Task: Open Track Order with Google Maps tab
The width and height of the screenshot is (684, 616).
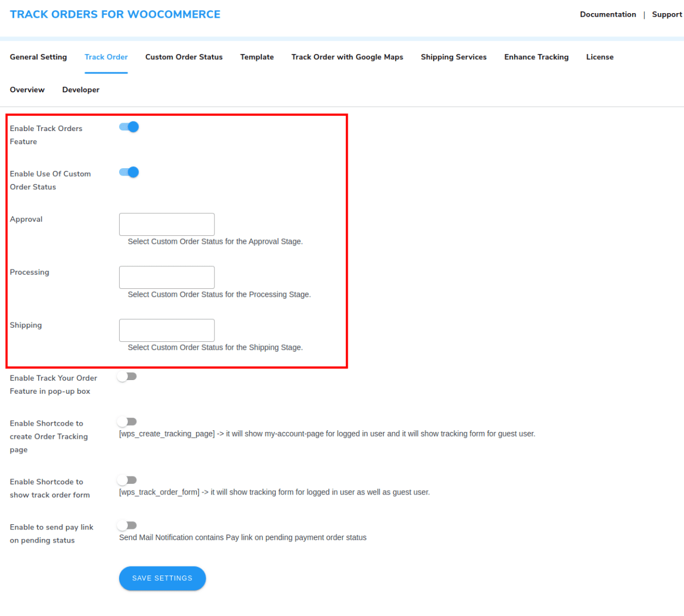Action: [x=347, y=57]
